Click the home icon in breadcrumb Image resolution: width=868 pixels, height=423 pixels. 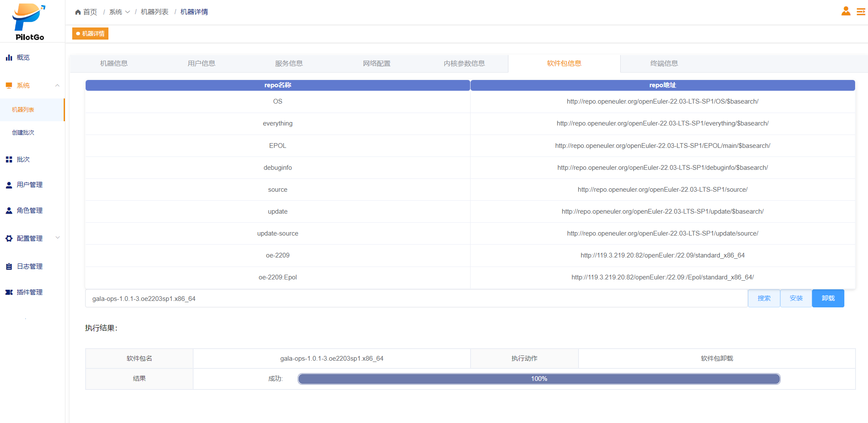pyautogui.click(x=78, y=12)
